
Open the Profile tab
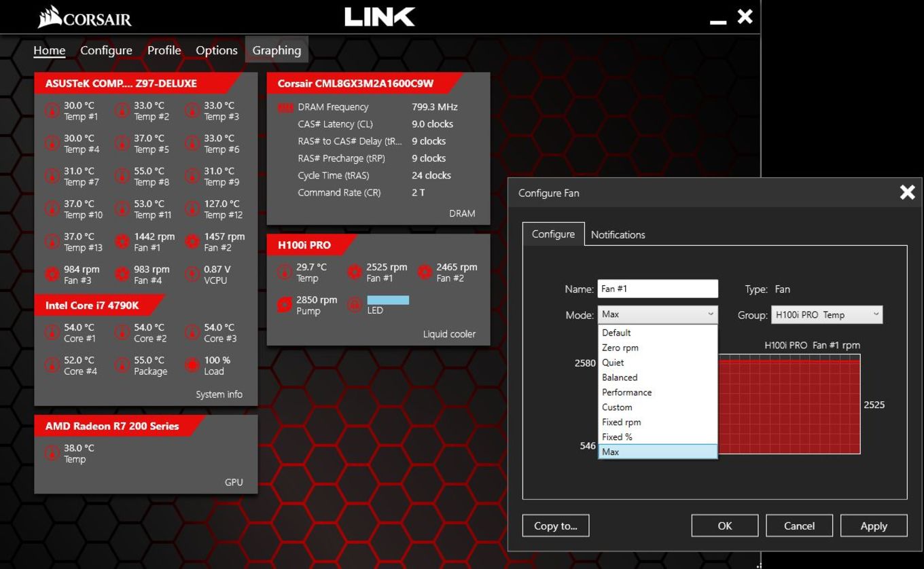(164, 50)
